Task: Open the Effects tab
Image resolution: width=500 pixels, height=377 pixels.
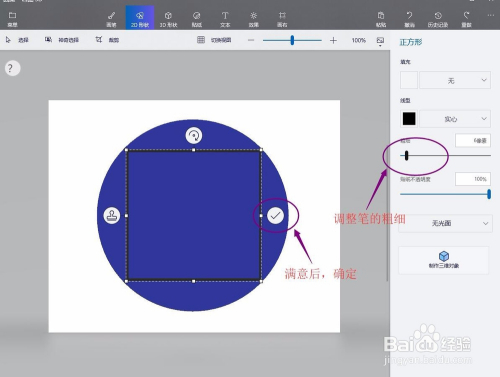Action: coord(254,19)
